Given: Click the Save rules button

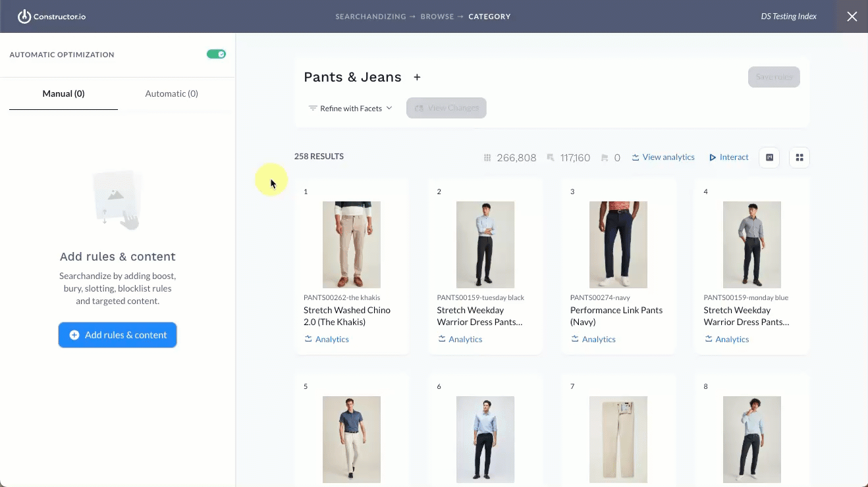Looking at the screenshot, I should coord(774,77).
